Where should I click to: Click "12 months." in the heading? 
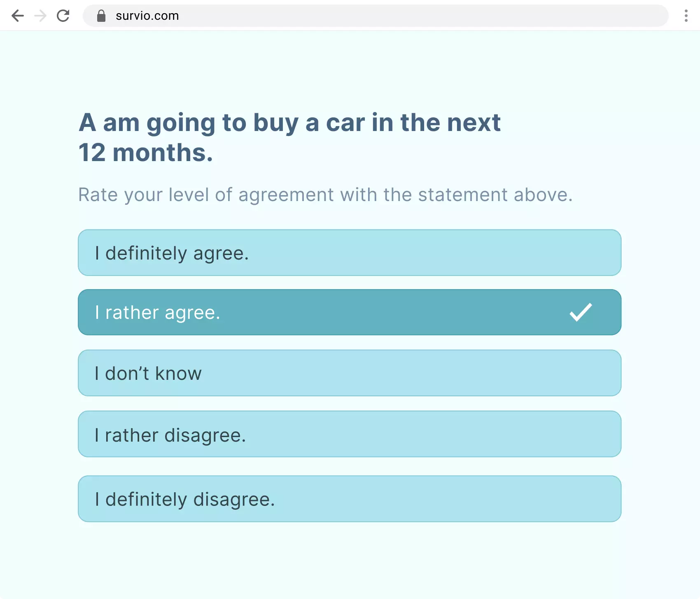(146, 153)
